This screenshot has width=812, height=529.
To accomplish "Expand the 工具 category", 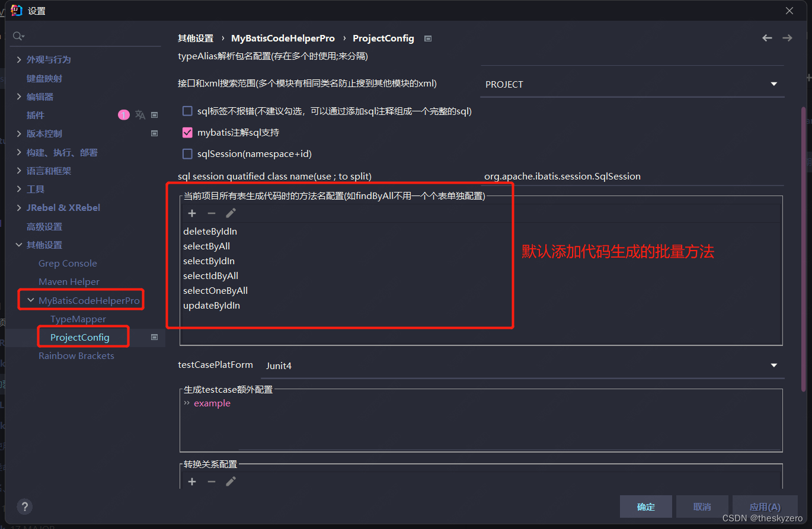I will (x=19, y=189).
